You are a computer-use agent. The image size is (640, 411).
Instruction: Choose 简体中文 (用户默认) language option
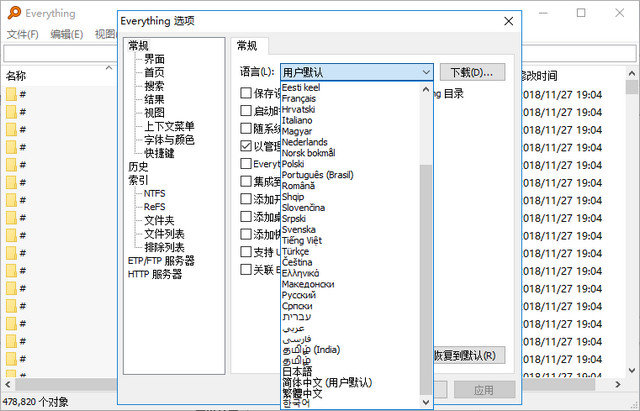coord(327,382)
